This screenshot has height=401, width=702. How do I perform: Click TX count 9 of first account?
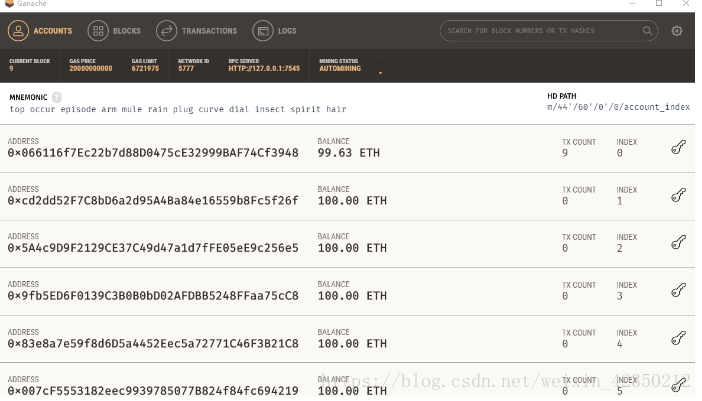point(565,153)
